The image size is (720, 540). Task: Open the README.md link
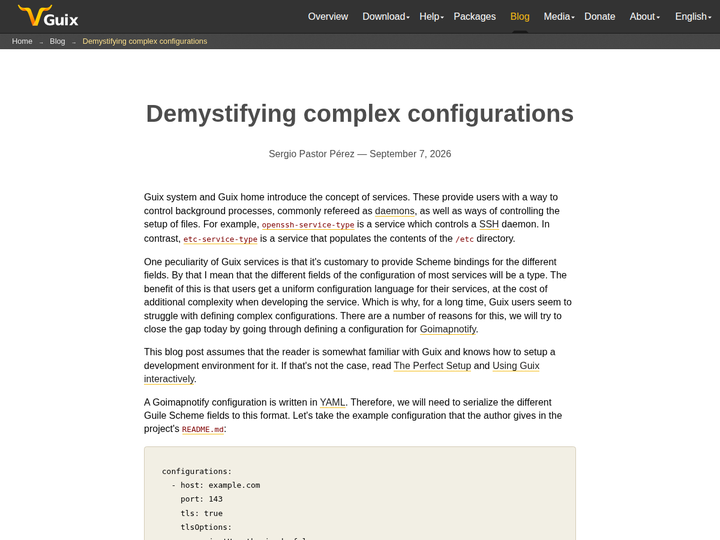(202, 429)
